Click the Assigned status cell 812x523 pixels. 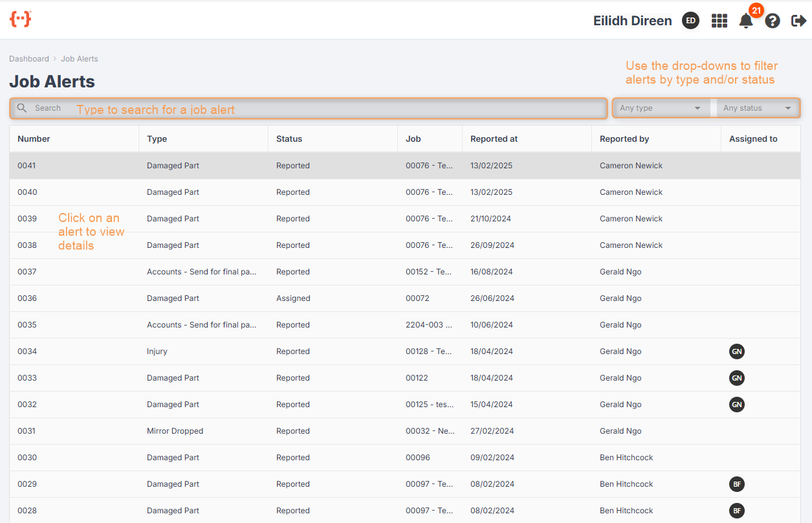(293, 298)
